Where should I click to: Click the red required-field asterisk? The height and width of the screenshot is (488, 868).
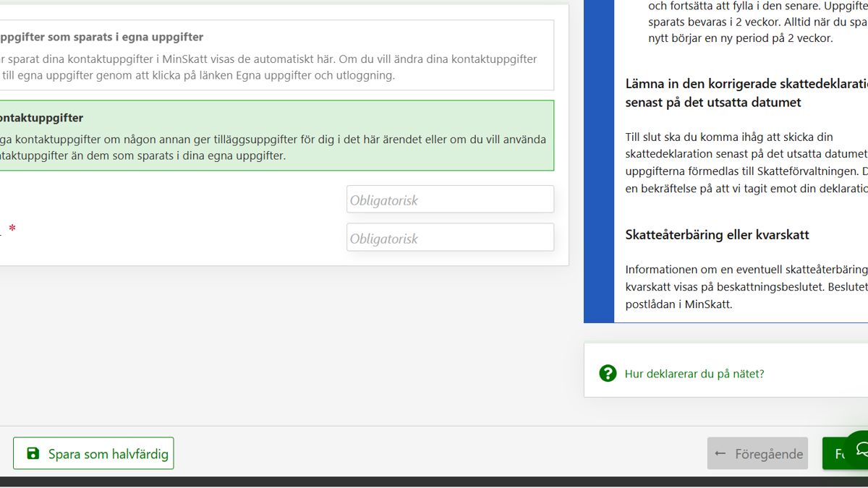12,229
